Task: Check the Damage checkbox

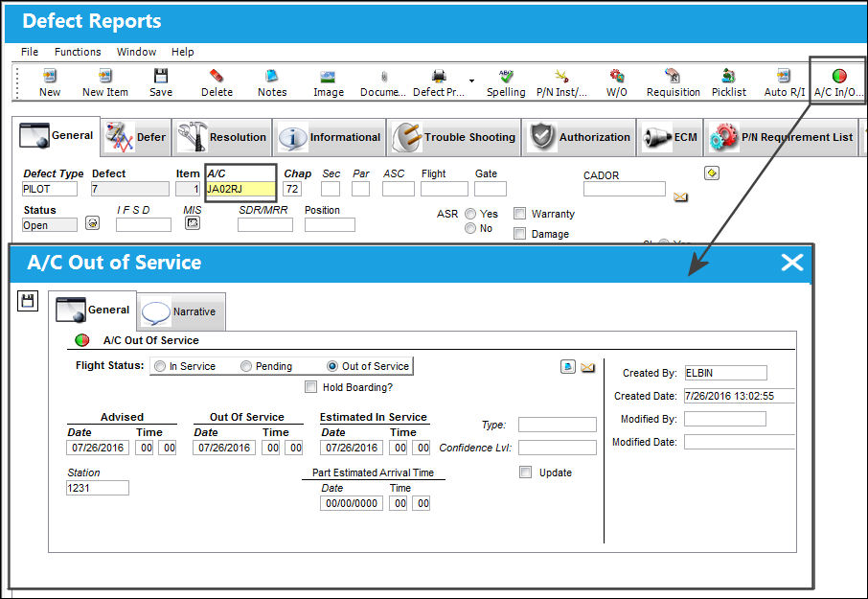Action: [520, 234]
